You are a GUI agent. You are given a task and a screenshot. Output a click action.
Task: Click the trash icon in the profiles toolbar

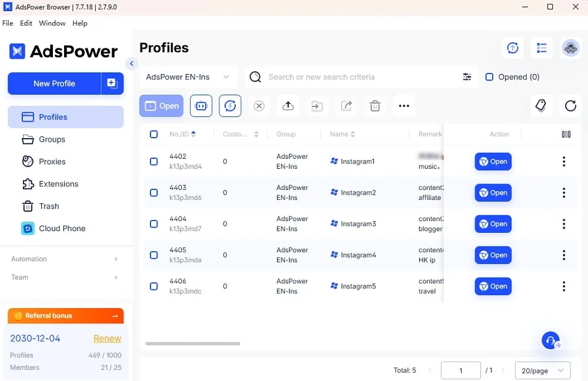(x=375, y=106)
